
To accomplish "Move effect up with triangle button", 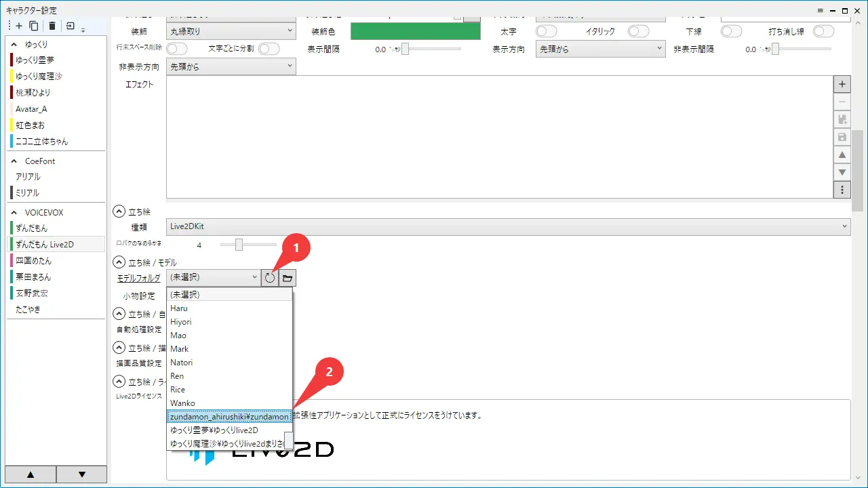I will [842, 155].
